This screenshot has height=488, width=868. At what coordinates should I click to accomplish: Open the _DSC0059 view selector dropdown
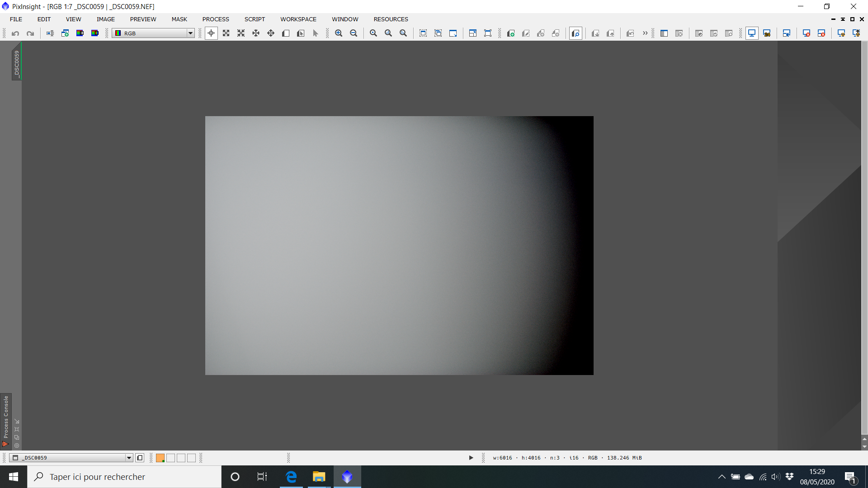129,458
